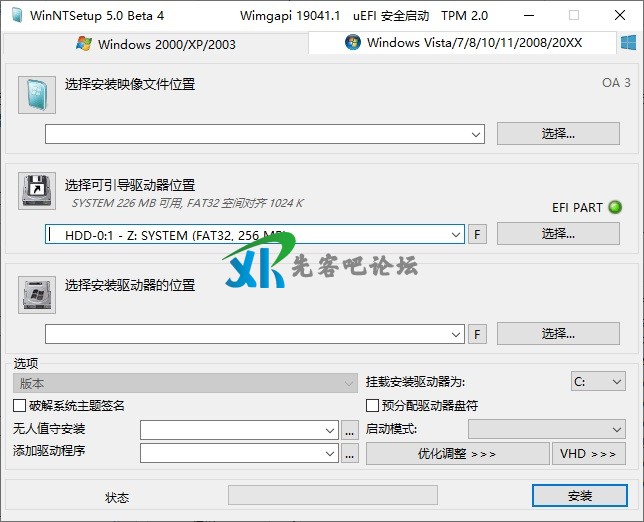
Task: Click the browse button next to 添加驱动程序
Action: tap(349, 454)
